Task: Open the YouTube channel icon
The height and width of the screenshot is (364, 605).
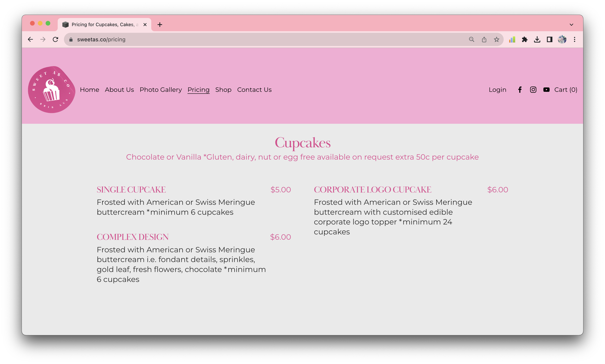Action: (x=546, y=89)
